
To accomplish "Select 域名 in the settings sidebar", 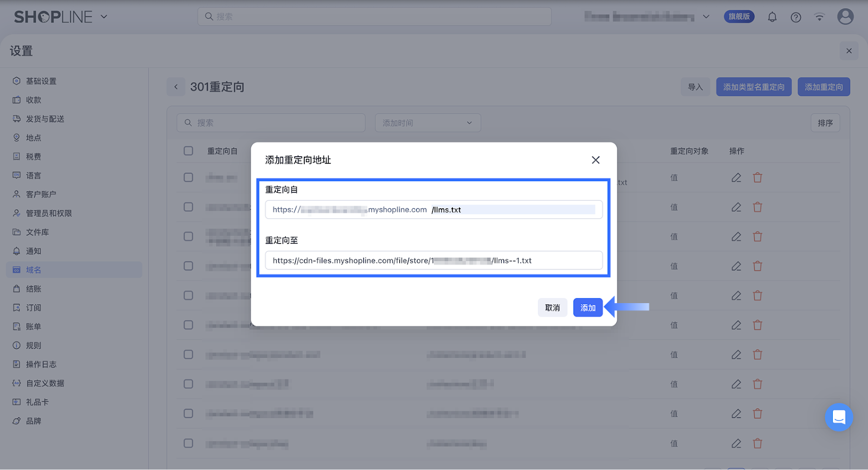I will tap(74, 270).
